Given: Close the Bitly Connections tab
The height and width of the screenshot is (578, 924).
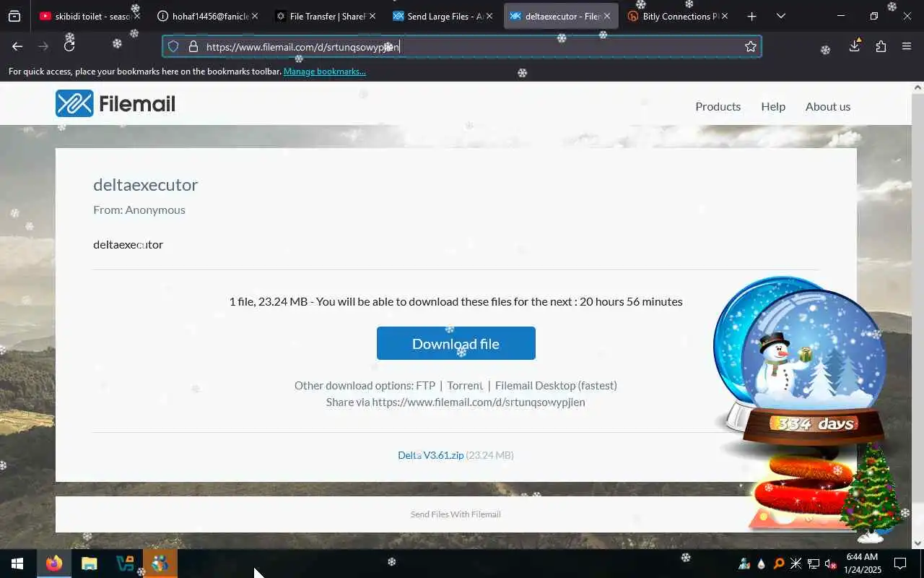Looking at the screenshot, I should 725,16.
